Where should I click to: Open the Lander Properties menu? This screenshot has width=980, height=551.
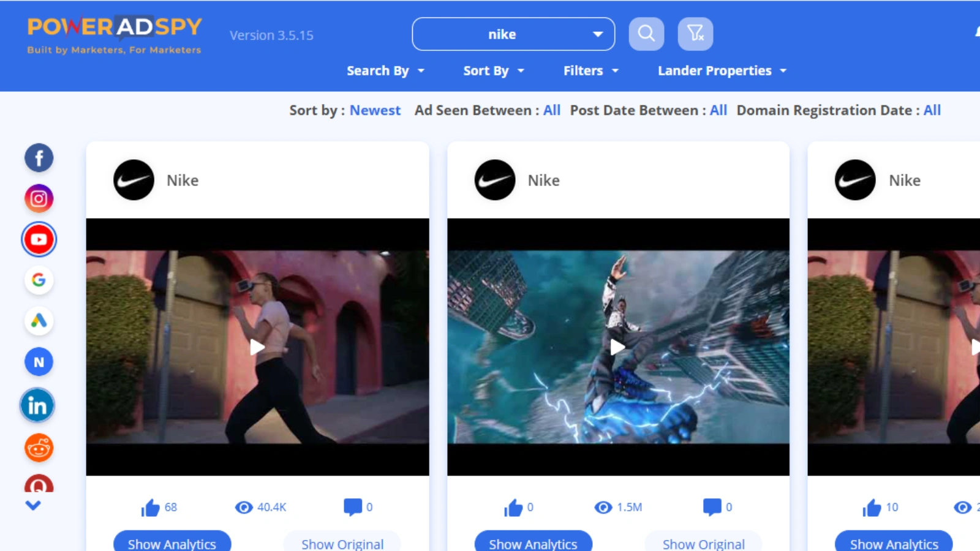point(722,71)
